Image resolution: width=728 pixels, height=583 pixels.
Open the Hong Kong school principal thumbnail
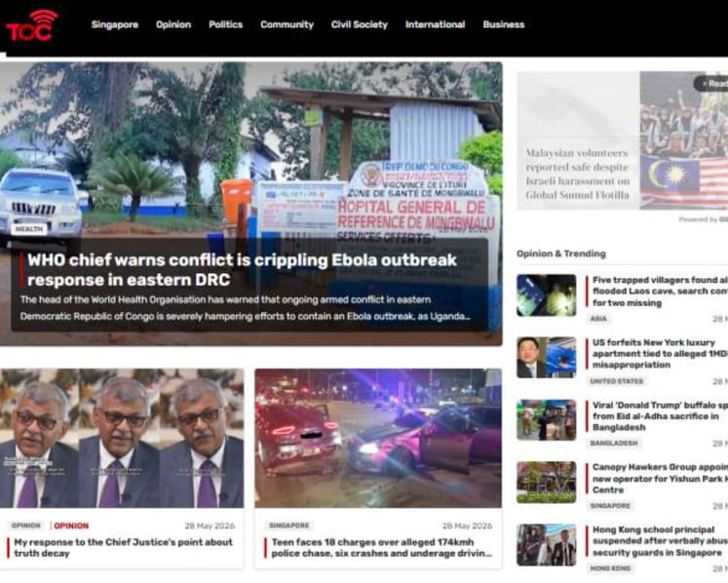tap(547, 545)
